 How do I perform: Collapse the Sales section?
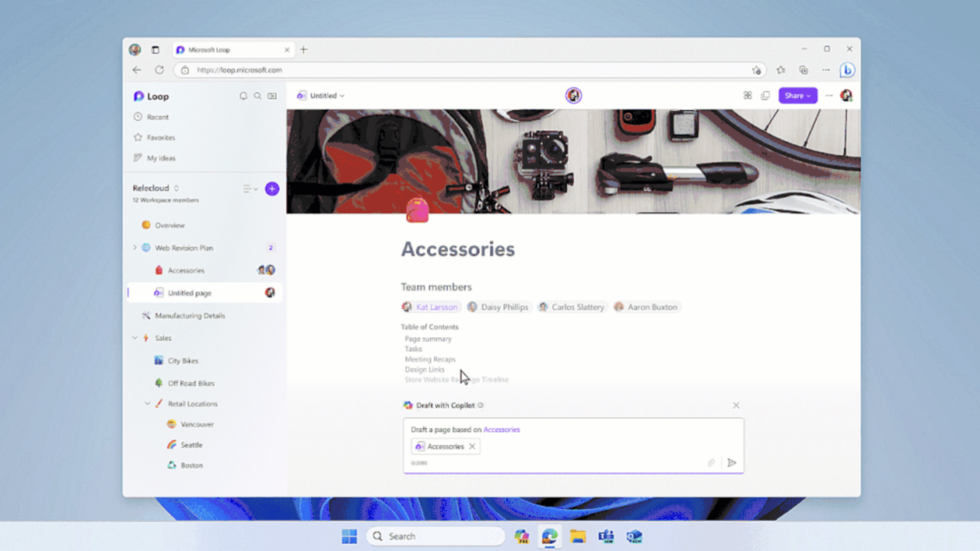click(135, 338)
